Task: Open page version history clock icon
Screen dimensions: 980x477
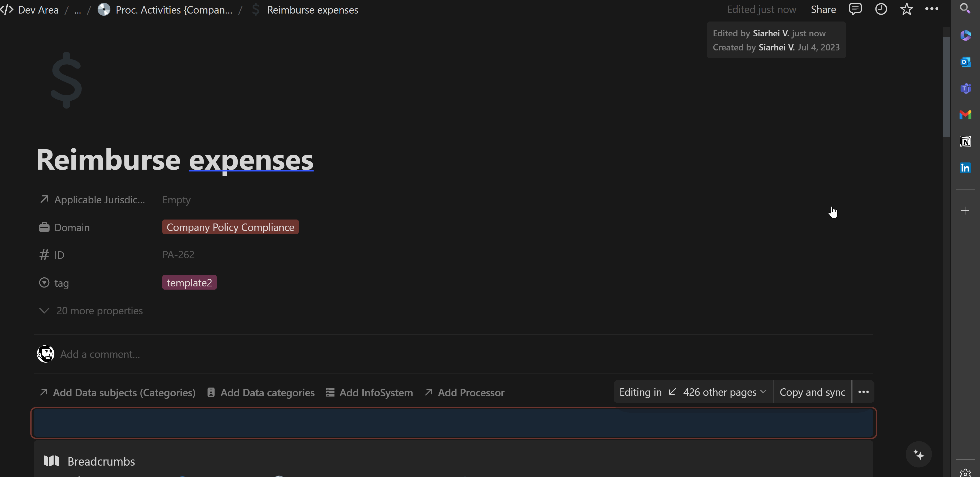Action: click(881, 9)
